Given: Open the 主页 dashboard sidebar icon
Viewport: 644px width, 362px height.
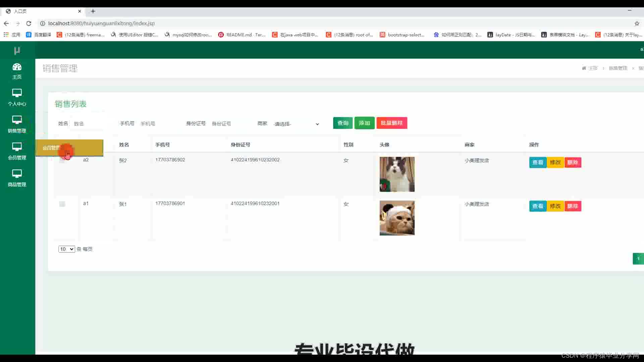Looking at the screenshot, I should tap(17, 67).
